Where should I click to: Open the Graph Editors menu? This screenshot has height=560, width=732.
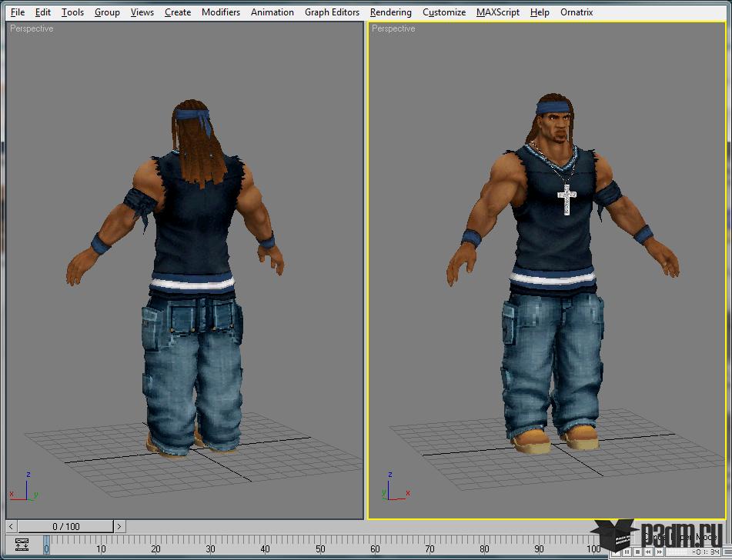[332, 12]
